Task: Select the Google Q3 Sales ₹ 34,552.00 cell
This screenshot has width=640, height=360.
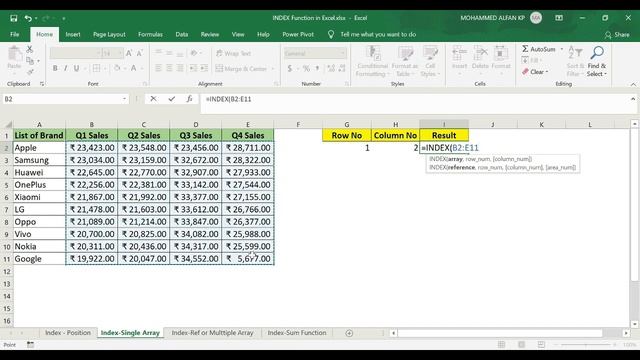Action: click(196, 259)
